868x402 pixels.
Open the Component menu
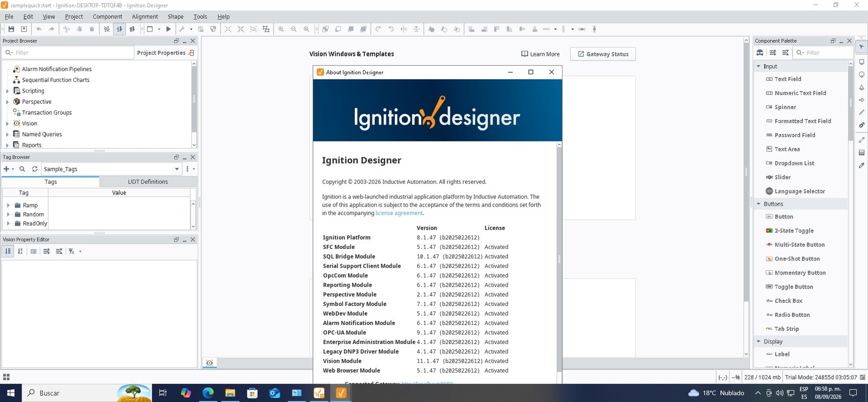[107, 17]
